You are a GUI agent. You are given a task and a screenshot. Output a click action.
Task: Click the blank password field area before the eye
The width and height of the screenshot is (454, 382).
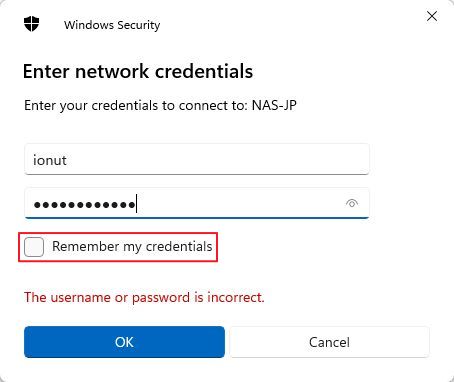[240, 203]
